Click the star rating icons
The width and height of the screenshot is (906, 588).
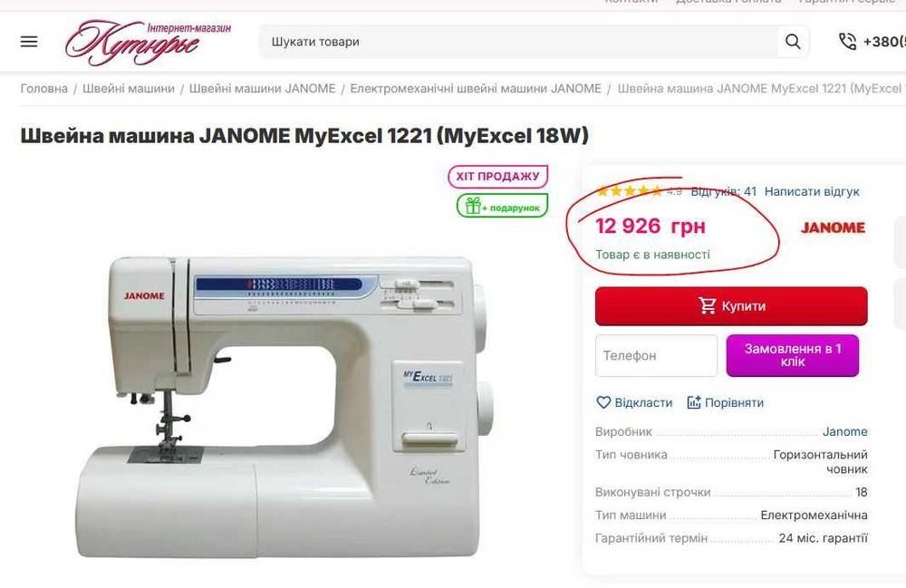click(629, 191)
